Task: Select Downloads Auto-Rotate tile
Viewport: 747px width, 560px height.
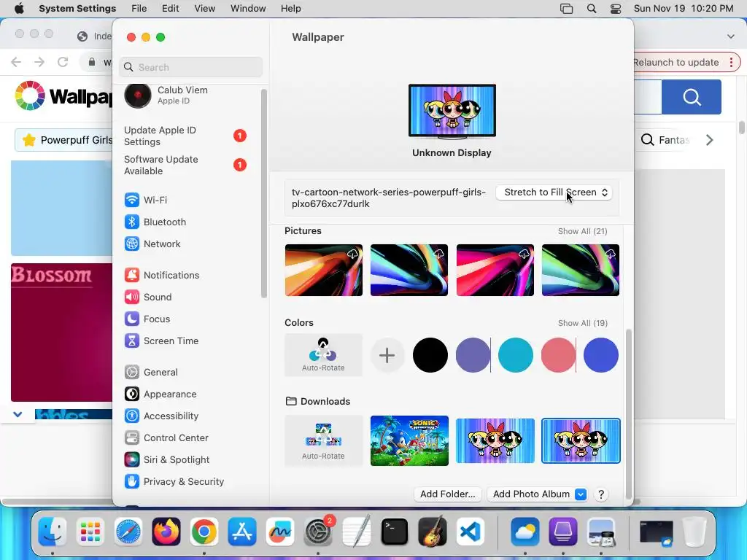Action: click(x=323, y=441)
